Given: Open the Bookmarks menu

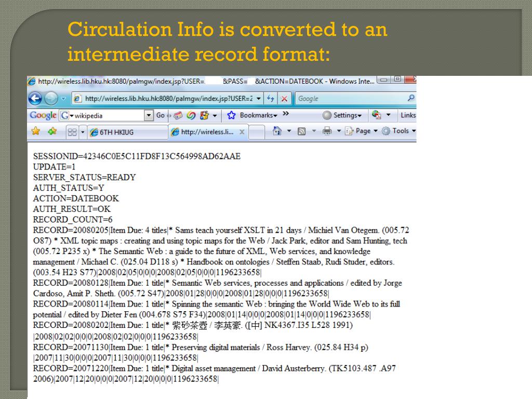Looking at the screenshot, I should click(259, 115).
